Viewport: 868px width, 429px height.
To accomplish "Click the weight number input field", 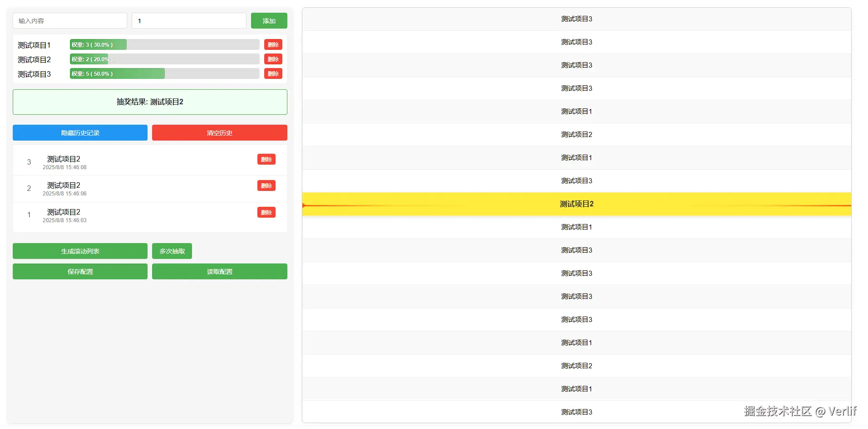I will (189, 21).
